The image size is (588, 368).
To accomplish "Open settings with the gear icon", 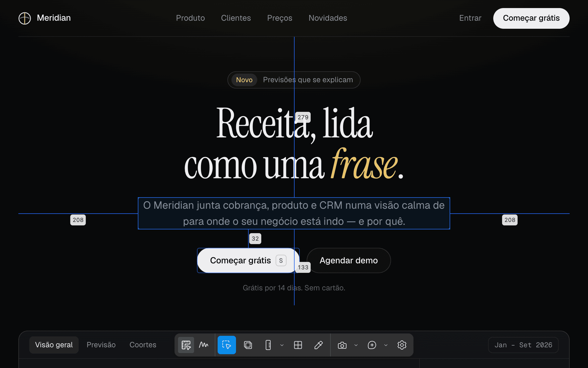I will [x=402, y=345].
